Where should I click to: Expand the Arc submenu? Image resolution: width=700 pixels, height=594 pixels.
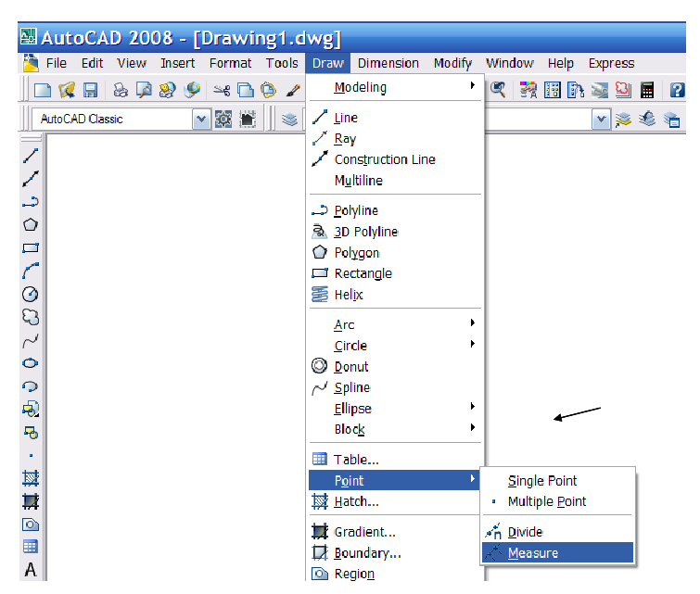point(395,324)
